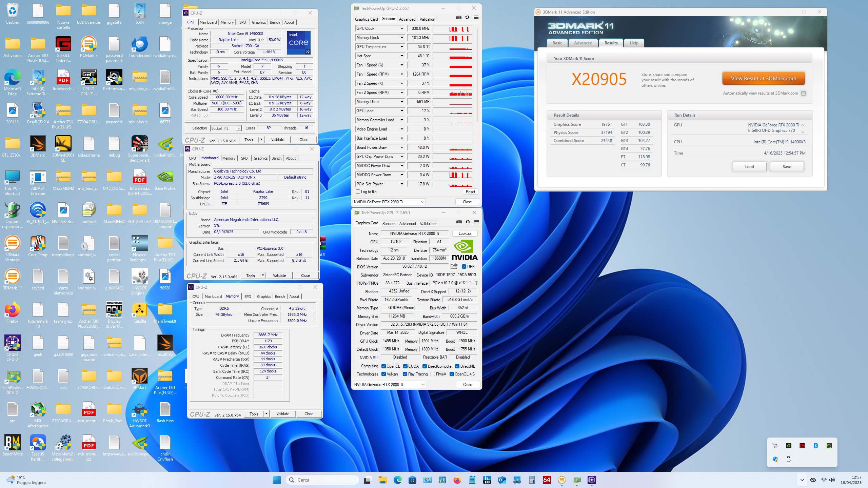Open Tools dropdown arrow in top CPU-Z window
The image size is (868, 488).
tap(261, 140)
